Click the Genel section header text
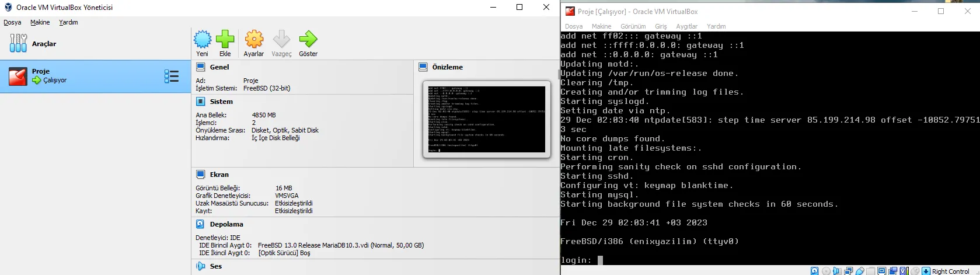This screenshot has width=980, height=275. pyautogui.click(x=219, y=67)
